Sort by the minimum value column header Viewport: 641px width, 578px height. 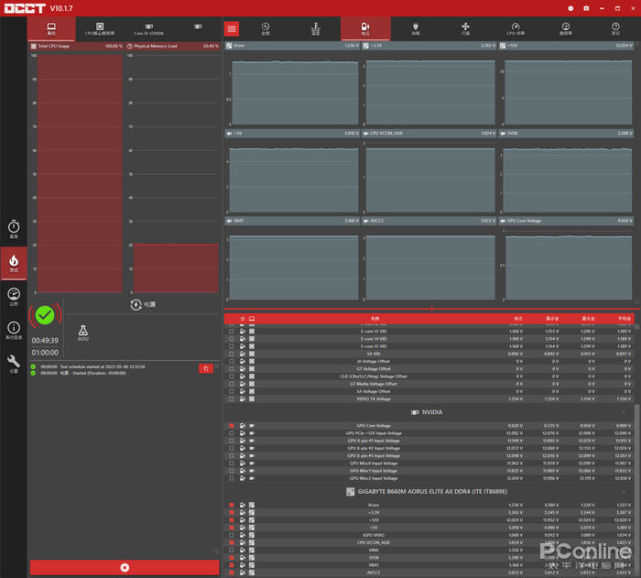(552, 319)
